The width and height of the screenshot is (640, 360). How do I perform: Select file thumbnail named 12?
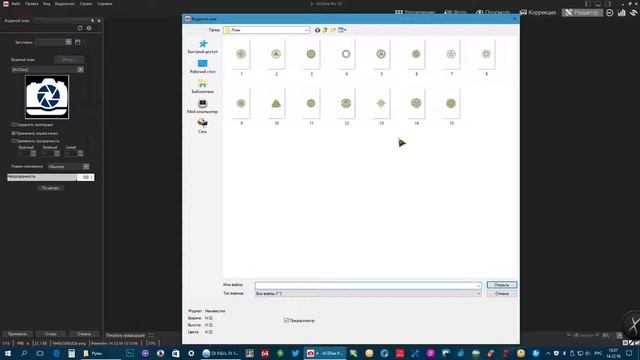[x=346, y=107]
